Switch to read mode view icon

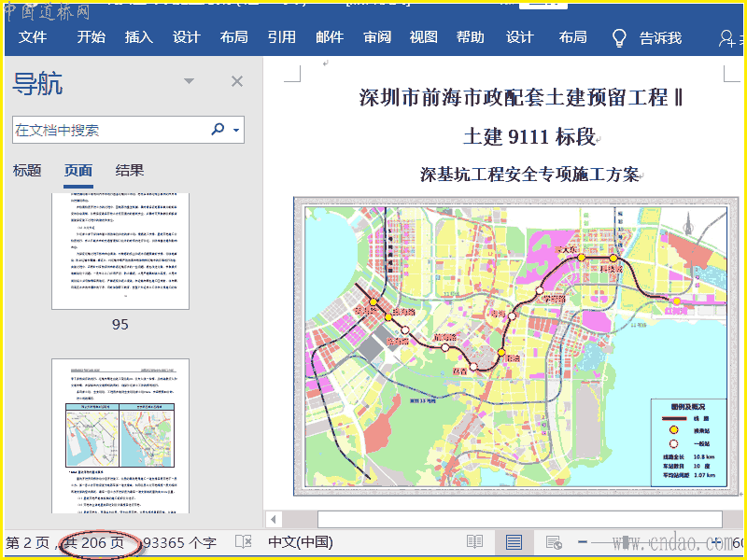(475, 542)
